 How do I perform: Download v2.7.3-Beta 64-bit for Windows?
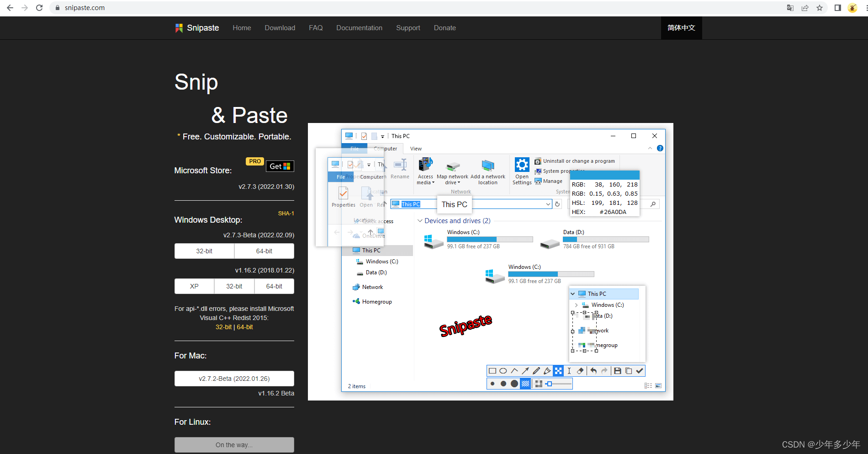click(264, 251)
